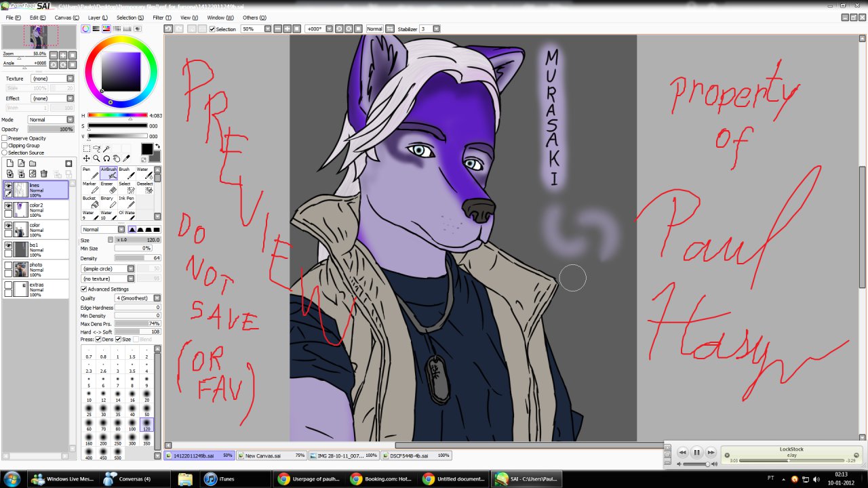Screen dimensions: 868x488
Task: Uncheck the Advanced Settings checkbox
Action: [83, 289]
